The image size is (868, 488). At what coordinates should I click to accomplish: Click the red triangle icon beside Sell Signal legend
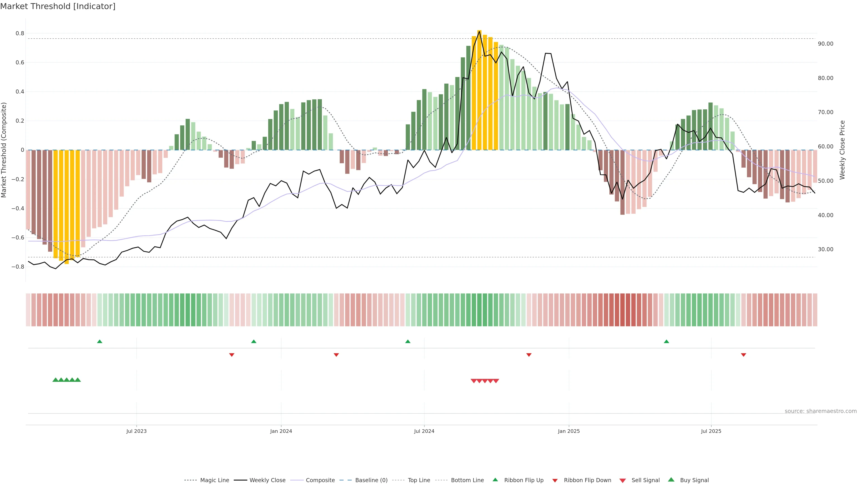pyautogui.click(x=622, y=480)
